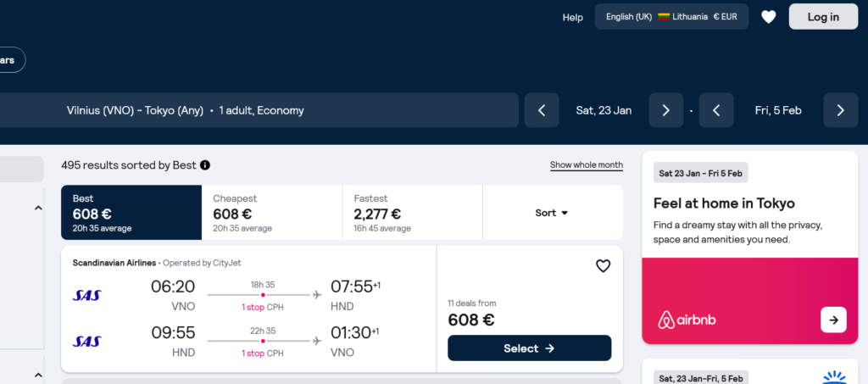Switch to the Fastest tab
868x384 pixels.
(x=413, y=213)
